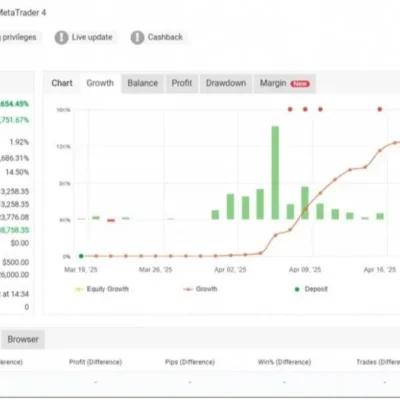This screenshot has width=400, height=400.
Task: Click Live update label
Action: [x=92, y=37]
